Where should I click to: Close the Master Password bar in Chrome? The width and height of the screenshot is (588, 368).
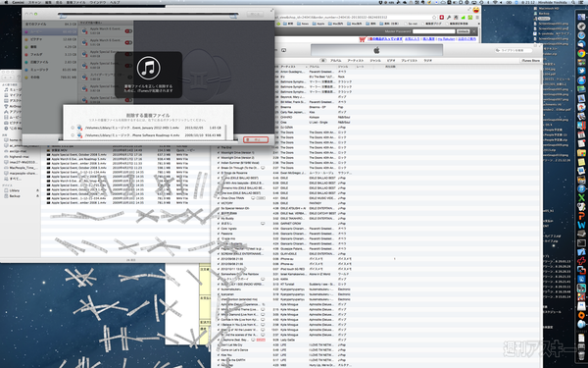click(474, 31)
